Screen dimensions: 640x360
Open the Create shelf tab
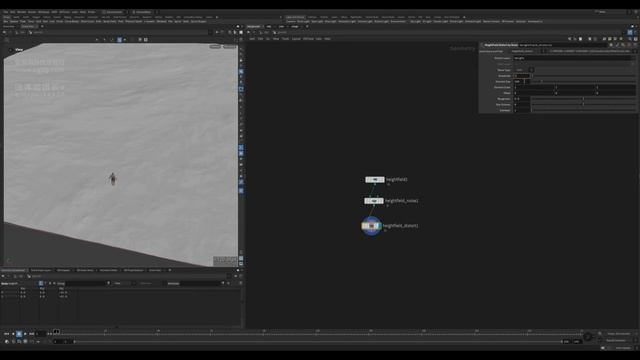(x=7, y=17)
